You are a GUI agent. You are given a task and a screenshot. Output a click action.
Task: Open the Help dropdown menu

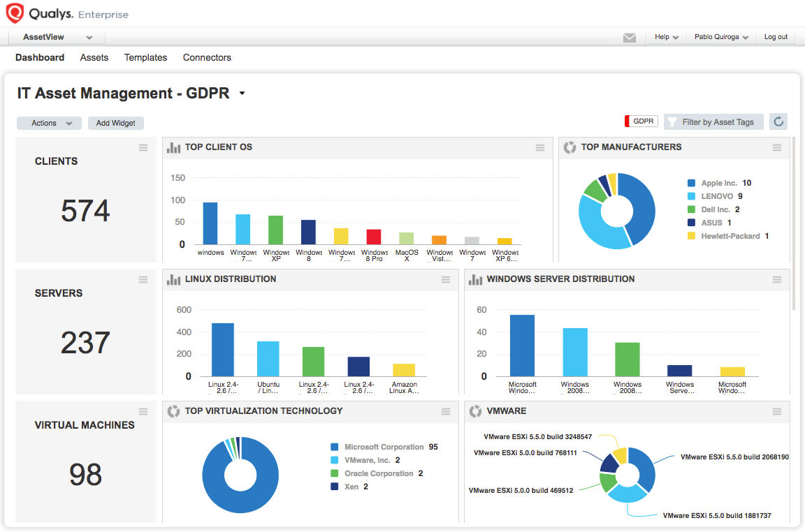[x=667, y=37]
